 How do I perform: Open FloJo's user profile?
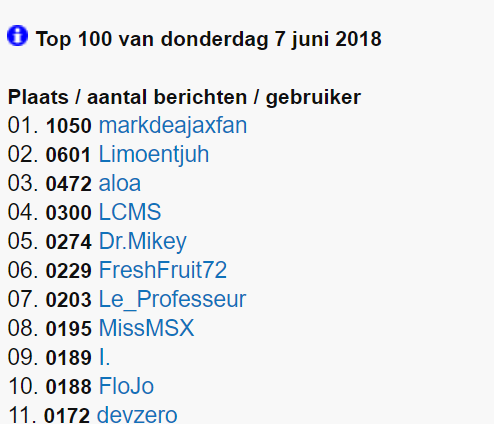point(126,386)
